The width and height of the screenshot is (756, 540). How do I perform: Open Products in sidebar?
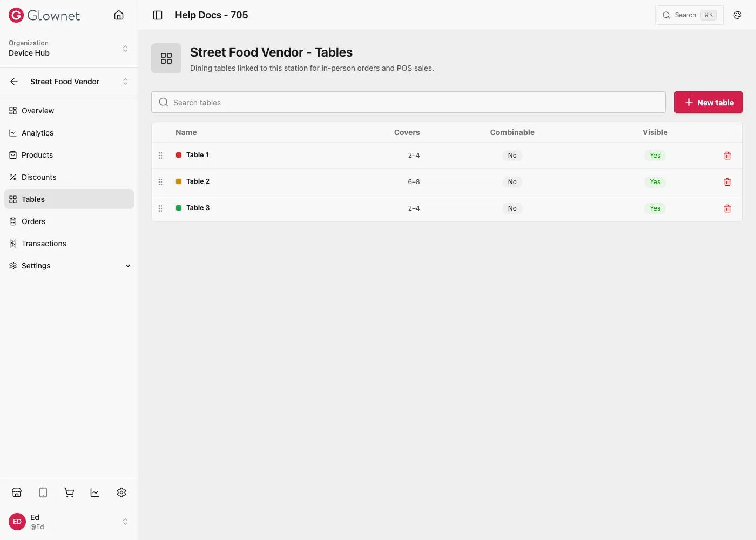69,155
